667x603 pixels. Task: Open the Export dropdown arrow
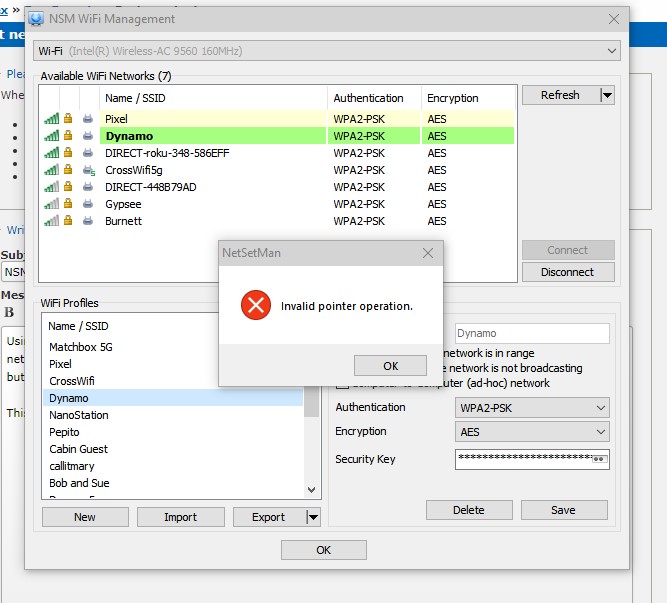tap(314, 517)
